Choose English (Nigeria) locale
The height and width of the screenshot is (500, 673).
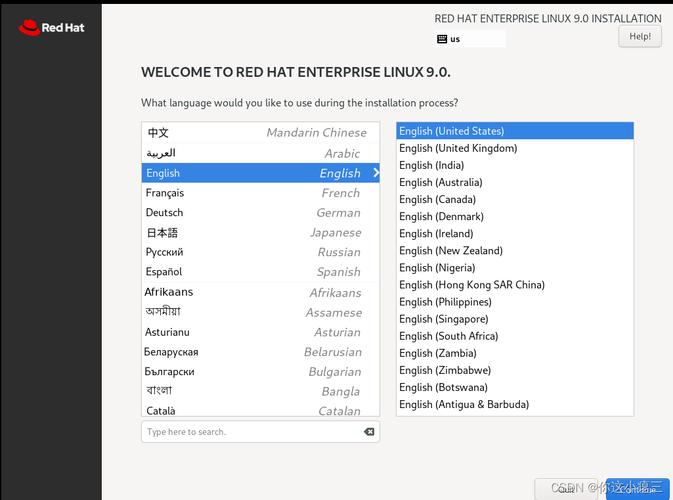[515, 268]
